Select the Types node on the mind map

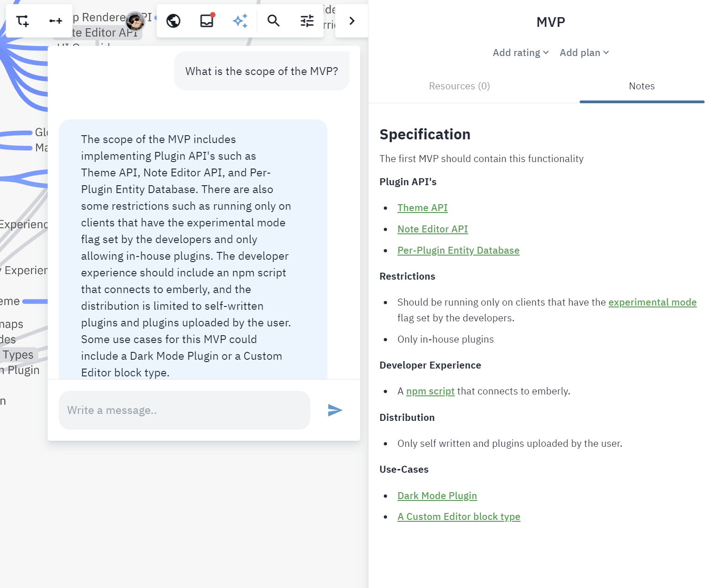[x=19, y=355]
